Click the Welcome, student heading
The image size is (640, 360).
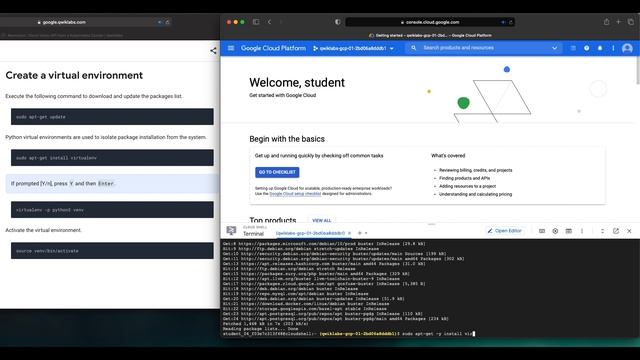pos(297,82)
